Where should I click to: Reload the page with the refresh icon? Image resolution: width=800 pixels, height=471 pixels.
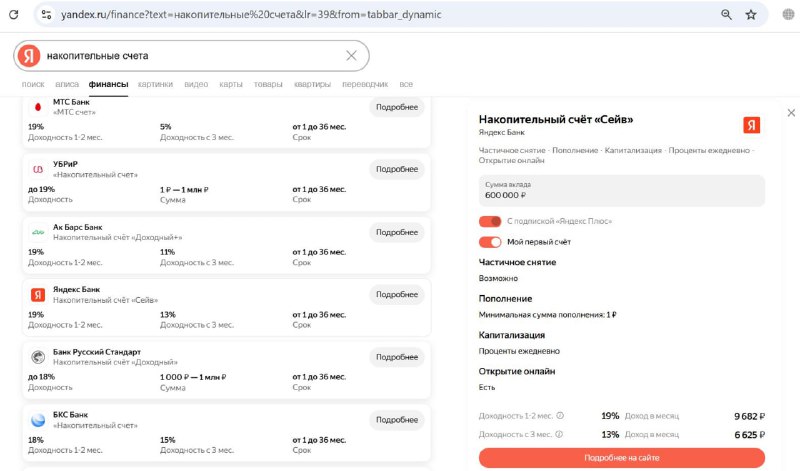pyautogui.click(x=14, y=14)
